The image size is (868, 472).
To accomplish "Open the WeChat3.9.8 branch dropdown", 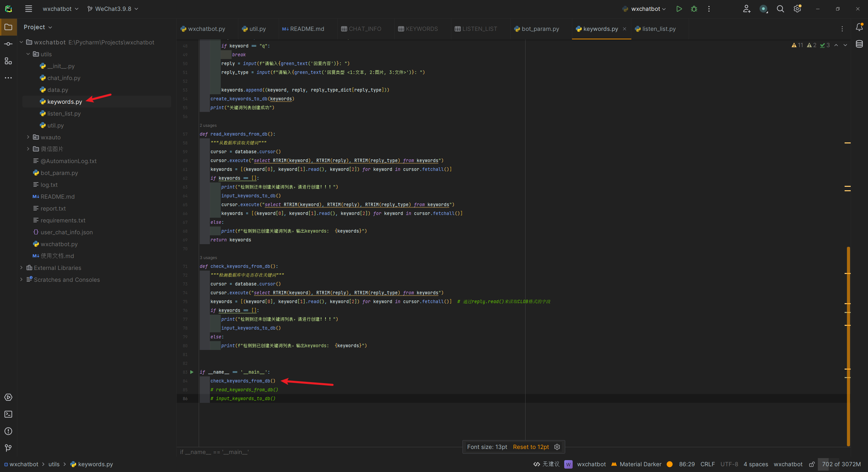I will [x=113, y=9].
